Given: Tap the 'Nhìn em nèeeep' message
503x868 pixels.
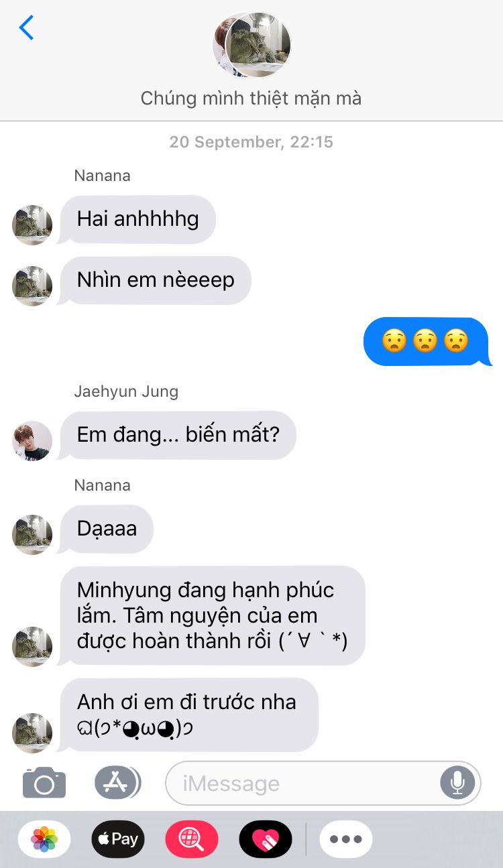Looking at the screenshot, I should pos(154,280).
